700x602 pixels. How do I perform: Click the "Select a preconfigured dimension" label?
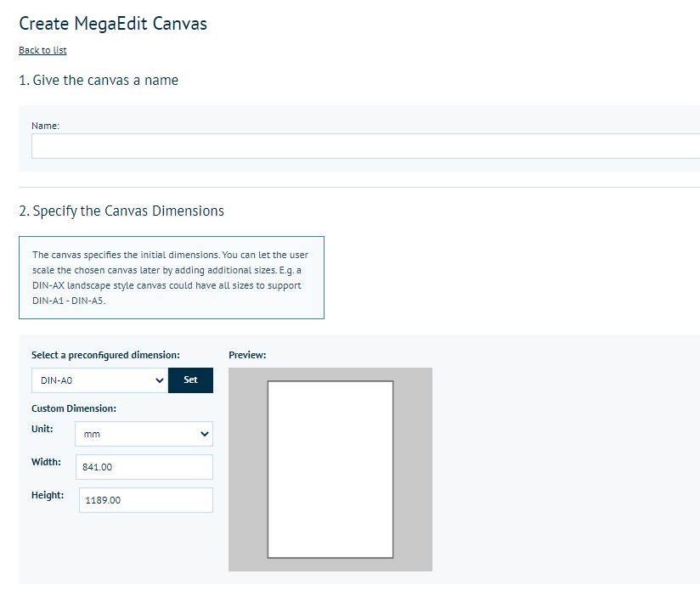(105, 355)
